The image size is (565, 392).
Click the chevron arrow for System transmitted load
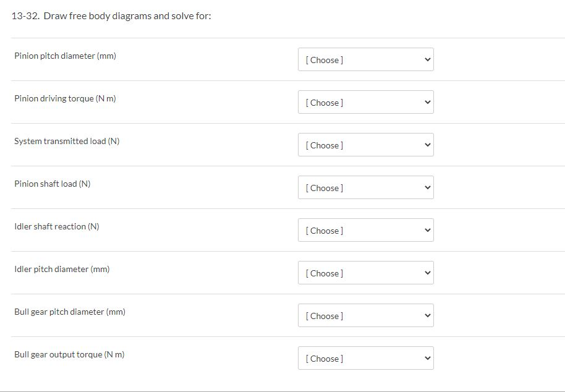[428, 145]
